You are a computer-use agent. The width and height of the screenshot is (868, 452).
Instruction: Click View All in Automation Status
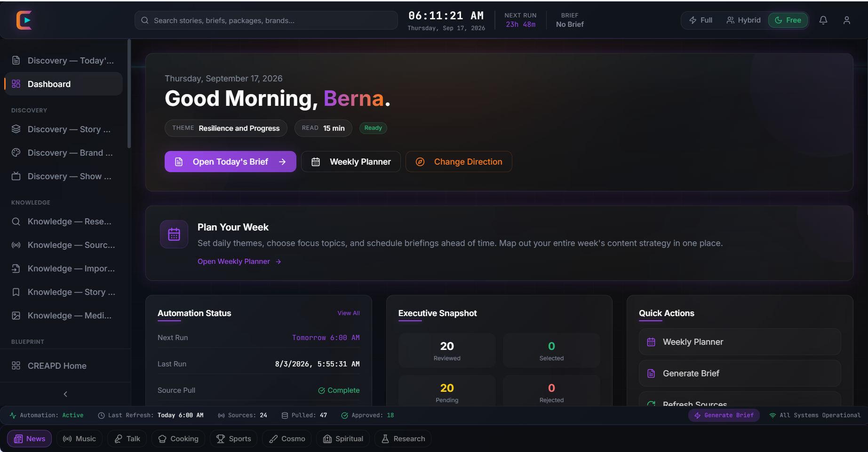(x=349, y=313)
